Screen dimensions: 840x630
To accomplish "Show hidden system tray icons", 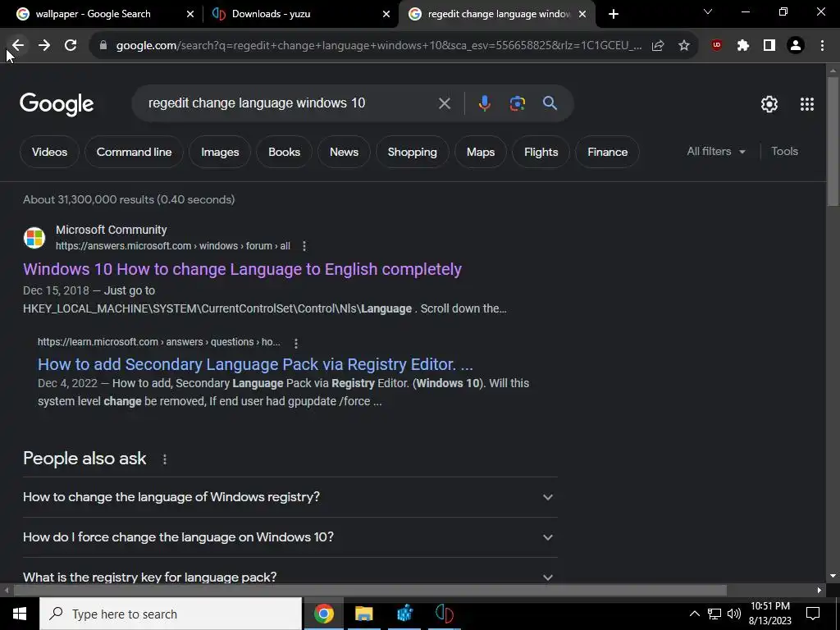I will coord(694,614).
